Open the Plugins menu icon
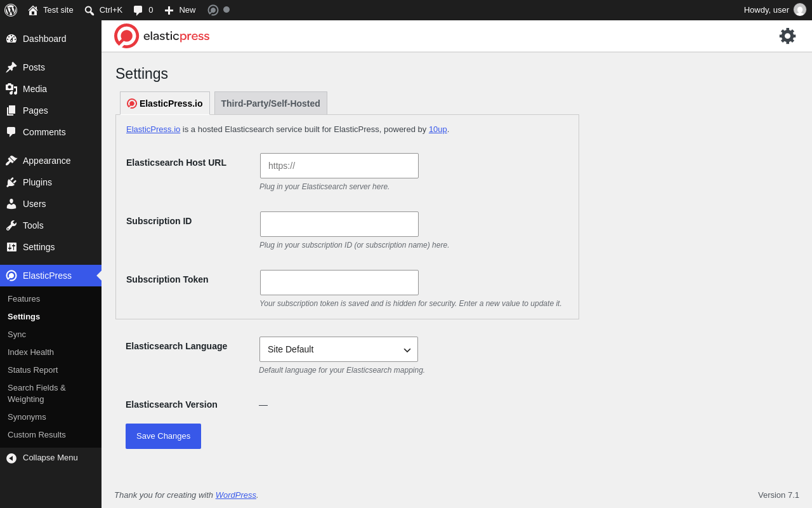Screen dimensions: 812x508 tap(11, 182)
